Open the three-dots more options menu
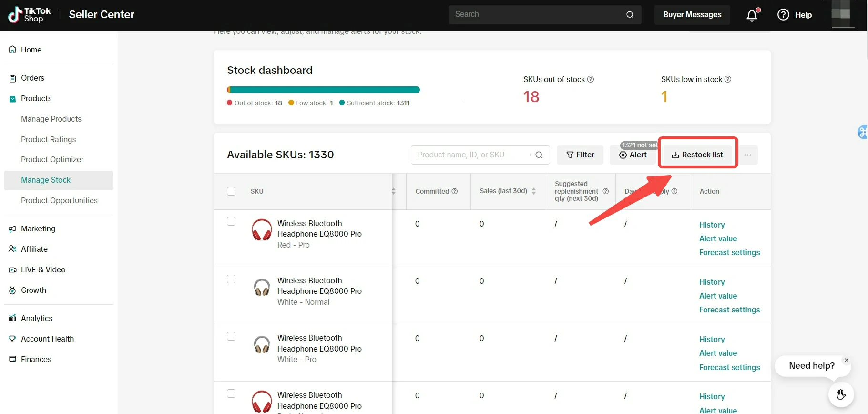This screenshot has width=868, height=414. (x=748, y=155)
